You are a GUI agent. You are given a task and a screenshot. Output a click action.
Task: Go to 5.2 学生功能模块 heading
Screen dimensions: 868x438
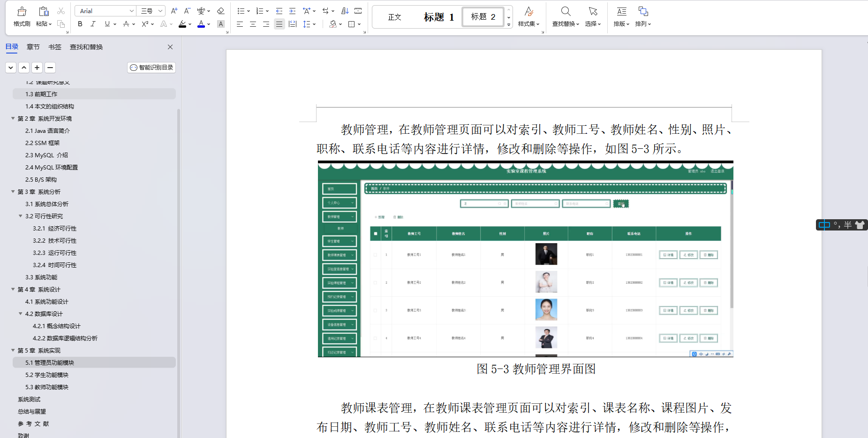(x=47, y=375)
